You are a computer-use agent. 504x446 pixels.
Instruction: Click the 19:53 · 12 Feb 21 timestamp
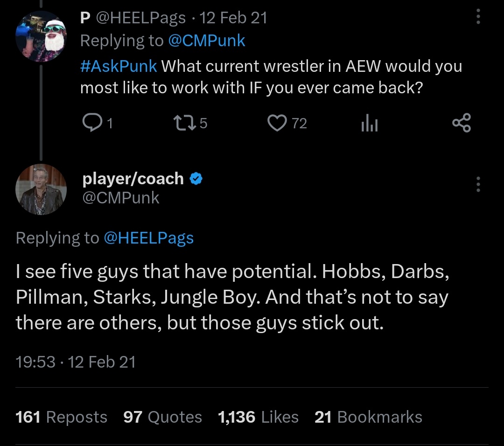pyautogui.click(x=76, y=362)
